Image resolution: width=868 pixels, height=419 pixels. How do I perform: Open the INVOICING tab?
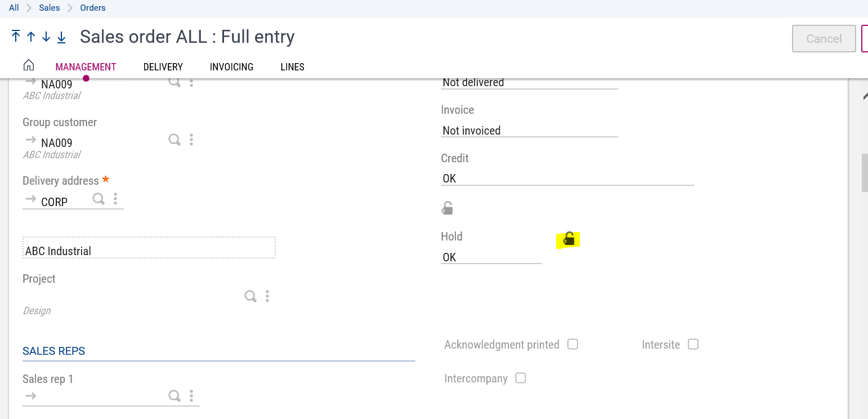(231, 67)
